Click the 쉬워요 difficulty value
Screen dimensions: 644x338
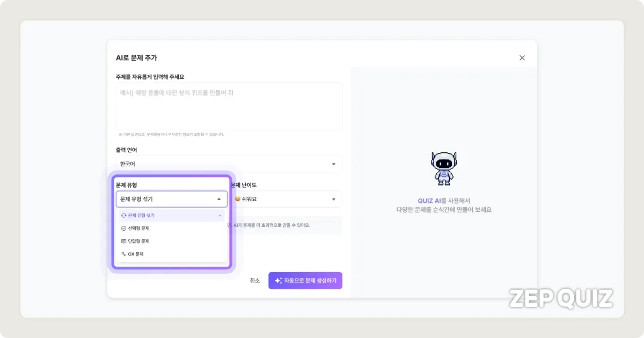coord(250,199)
